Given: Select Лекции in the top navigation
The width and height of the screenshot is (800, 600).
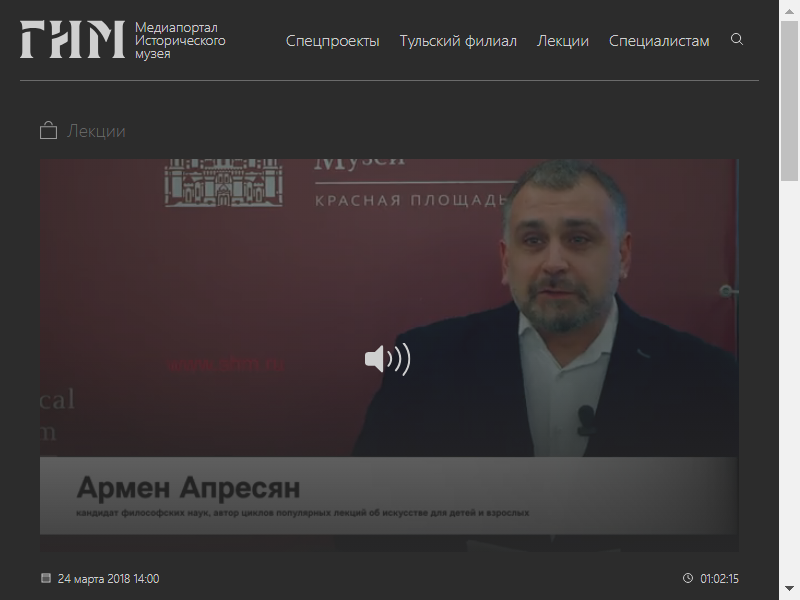Looking at the screenshot, I should click(562, 41).
